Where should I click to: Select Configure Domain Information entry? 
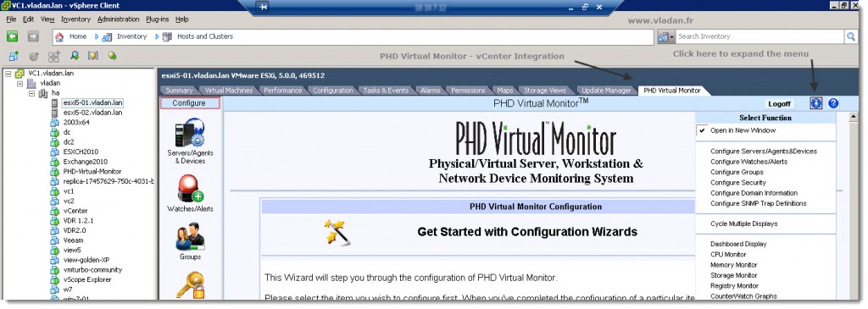[x=754, y=194]
